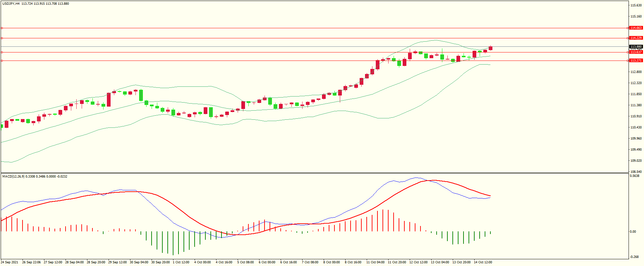This screenshot has width=644, height=266.
Task: Click left anchor of red 113.271 line
Action: point(2,61)
